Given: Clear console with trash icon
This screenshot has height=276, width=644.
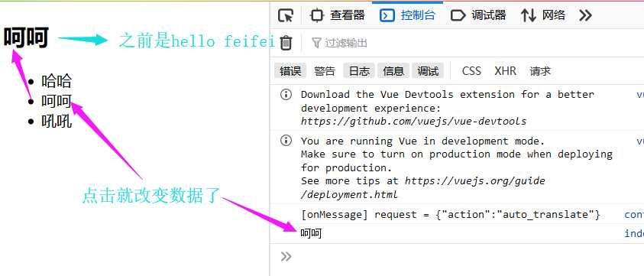Looking at the screenshot, I should [x=286, y=43].
